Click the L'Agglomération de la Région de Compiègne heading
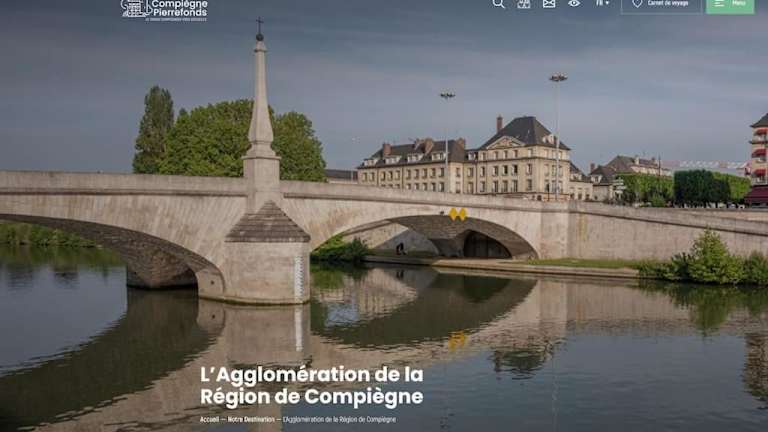Image resolution: width=768 pixels, height=432 pixels. [x=311, y=385]
